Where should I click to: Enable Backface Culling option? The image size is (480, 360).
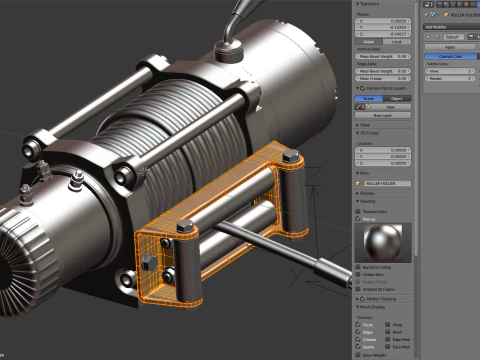point(358,267)
